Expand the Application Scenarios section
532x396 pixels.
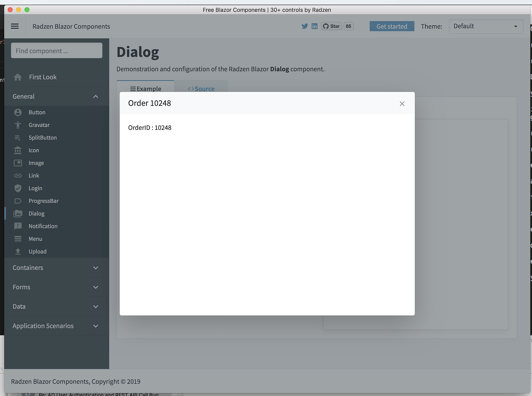coord(57,326)
